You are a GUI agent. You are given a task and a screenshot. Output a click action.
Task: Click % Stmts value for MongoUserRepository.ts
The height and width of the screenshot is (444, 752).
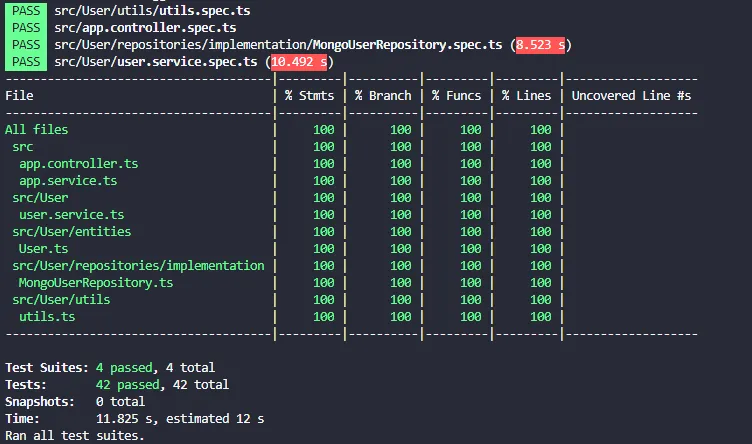pos(324,283)
